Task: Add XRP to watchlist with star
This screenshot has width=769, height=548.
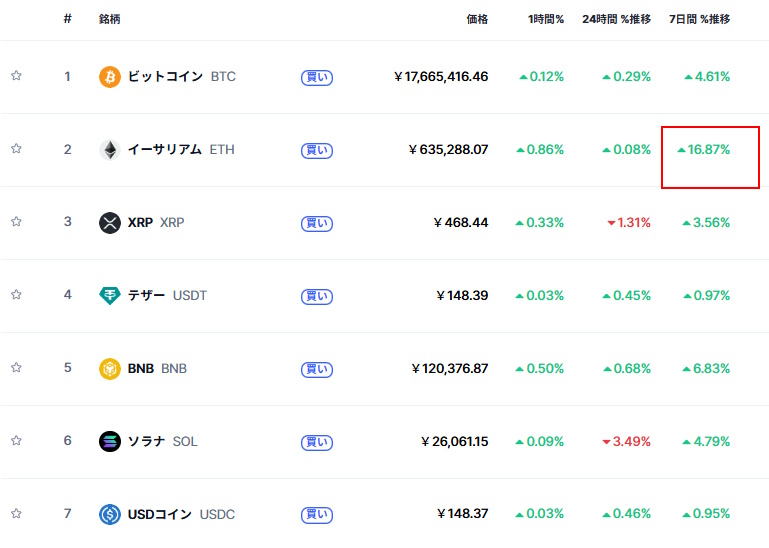Action: 16,221
